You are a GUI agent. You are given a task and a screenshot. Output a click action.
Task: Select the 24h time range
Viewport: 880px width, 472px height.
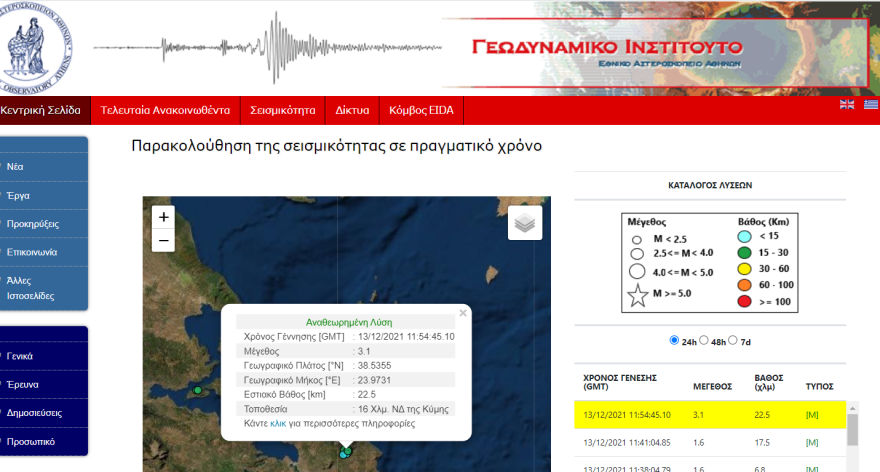pyautogui.click(x=674, y=341)
